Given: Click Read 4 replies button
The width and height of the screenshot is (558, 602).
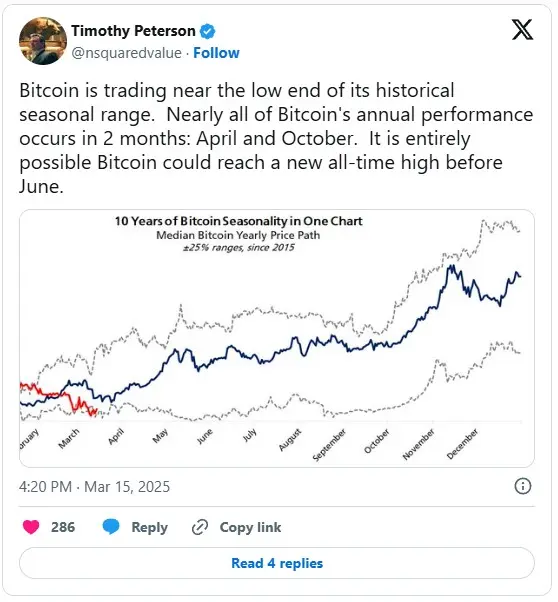Looking at the screenshot, I should 277,563.
